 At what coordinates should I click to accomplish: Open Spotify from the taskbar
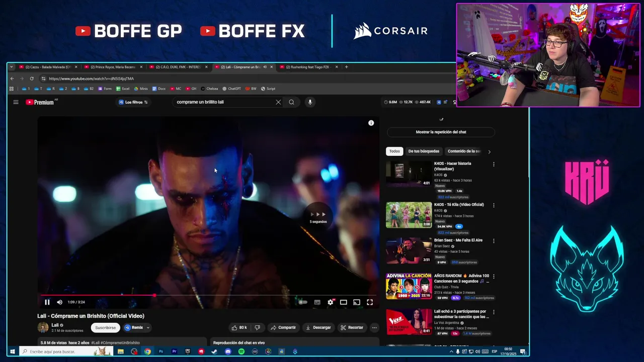(x=242, y=351)
